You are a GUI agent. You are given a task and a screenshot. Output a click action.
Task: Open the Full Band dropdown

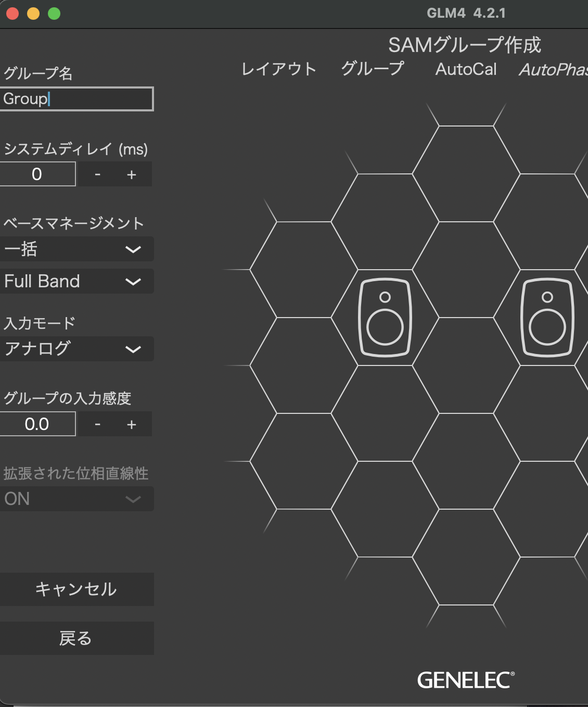pos(77,281)
